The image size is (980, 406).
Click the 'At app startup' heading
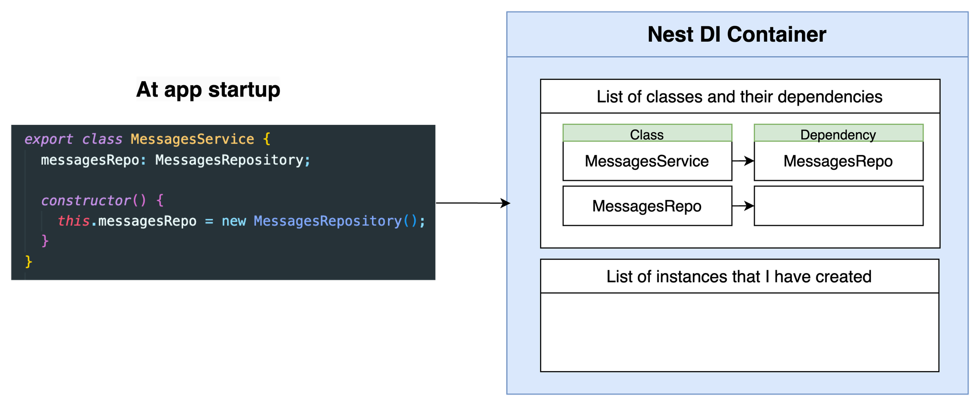tap(208, 89)
